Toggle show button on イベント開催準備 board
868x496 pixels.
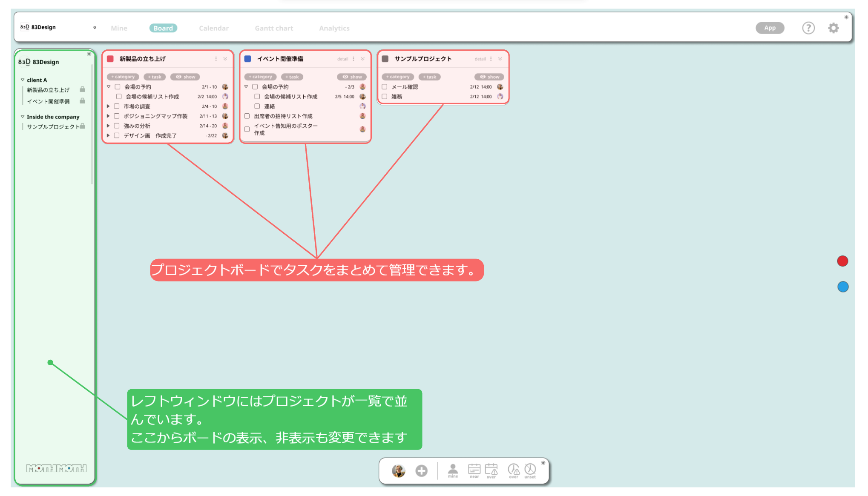click(352, 77)
